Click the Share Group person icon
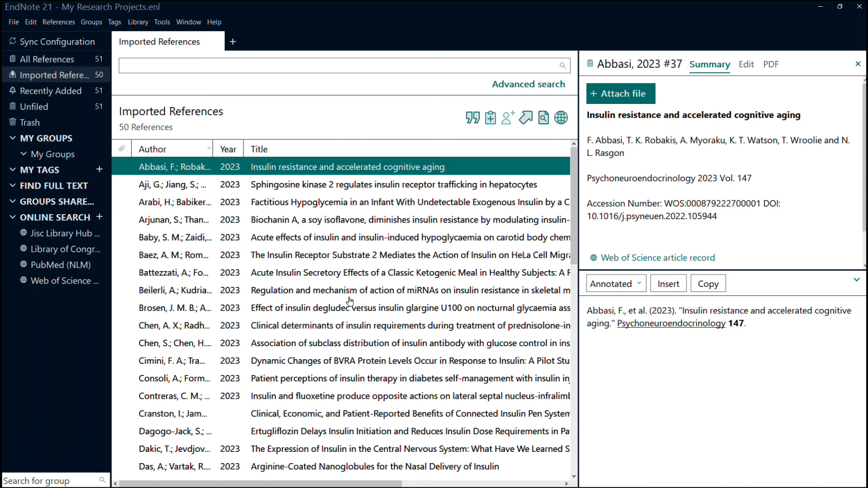The height and width of the screenshot is (488, 868). pyautogui.click(x=508, y=117)
